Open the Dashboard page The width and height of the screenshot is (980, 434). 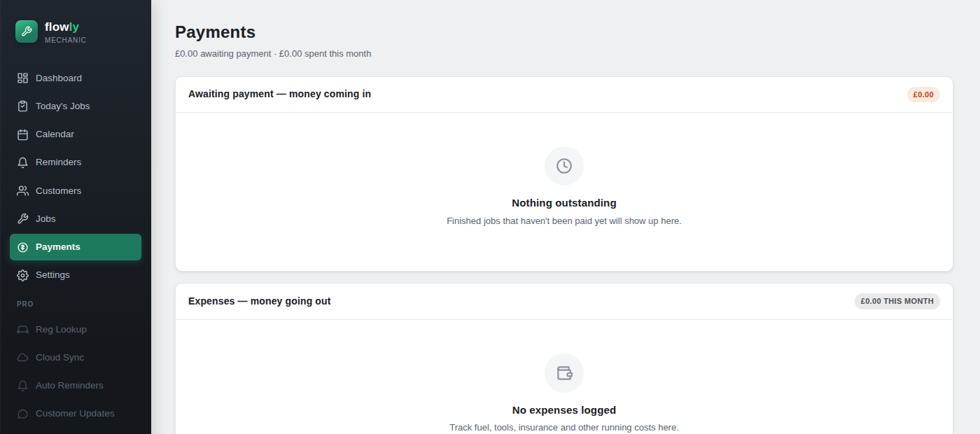[76, 78]
